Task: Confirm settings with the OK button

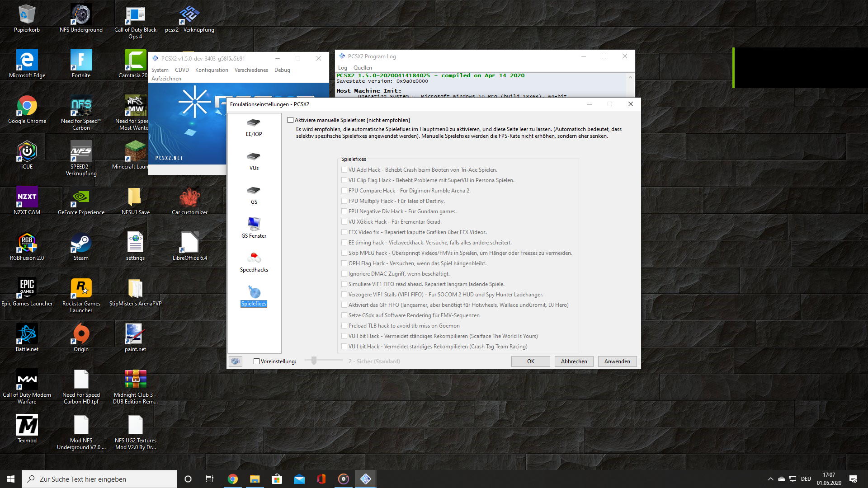Action: pyautogui.click(x=531, y=361)
